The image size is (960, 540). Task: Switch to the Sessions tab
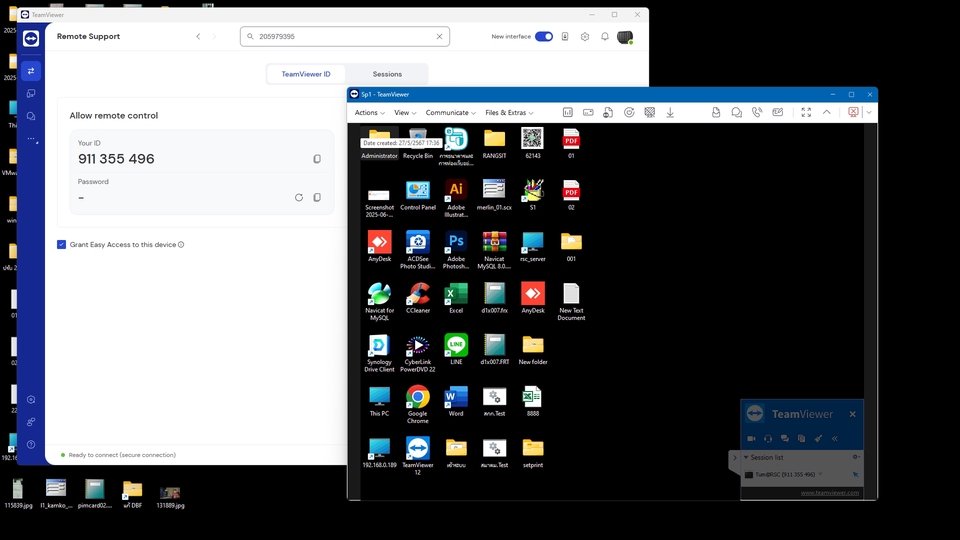pyautogui.click(x=387, y=74)
